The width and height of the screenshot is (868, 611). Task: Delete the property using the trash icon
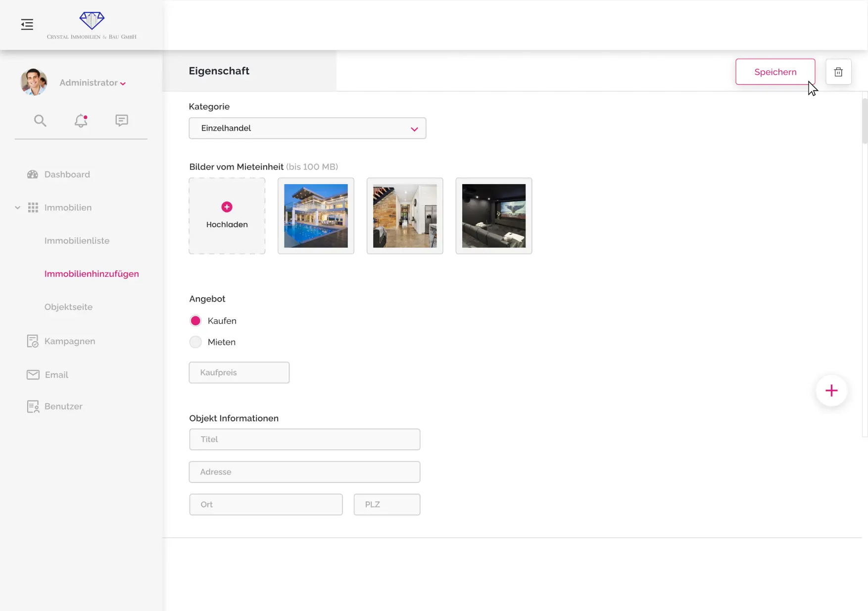(838, 71)
